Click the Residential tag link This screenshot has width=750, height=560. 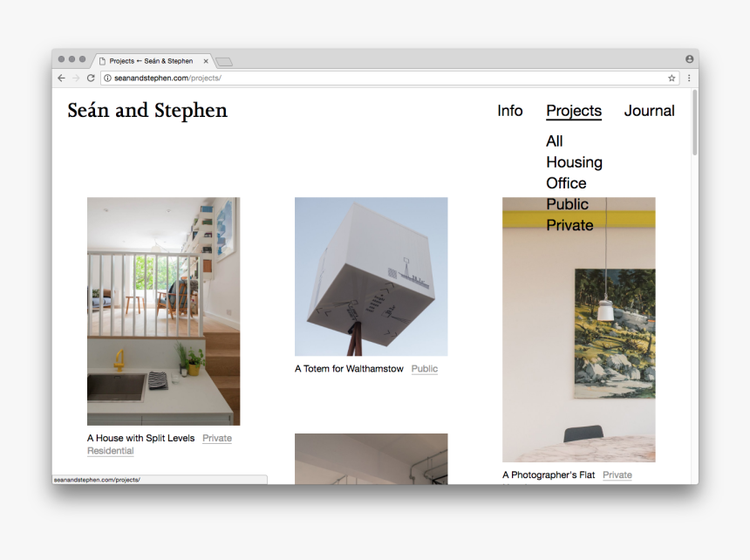point(111,451)
